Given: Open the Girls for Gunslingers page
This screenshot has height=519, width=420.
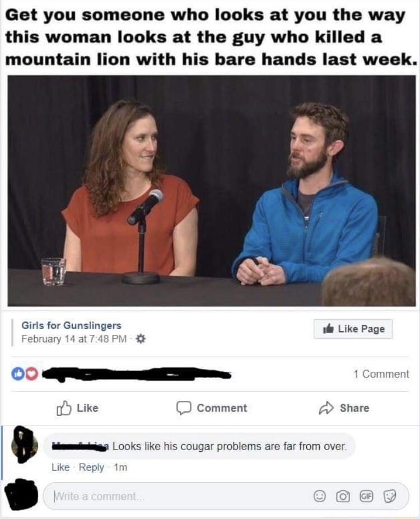Looking at the screenshot, I should (x=72, y=325).
